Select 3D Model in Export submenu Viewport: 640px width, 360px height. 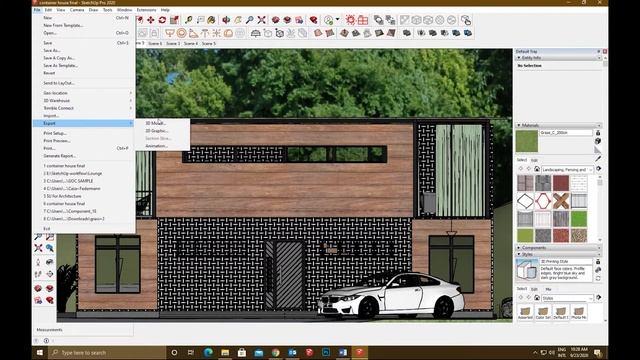click(x=156, y=123)
